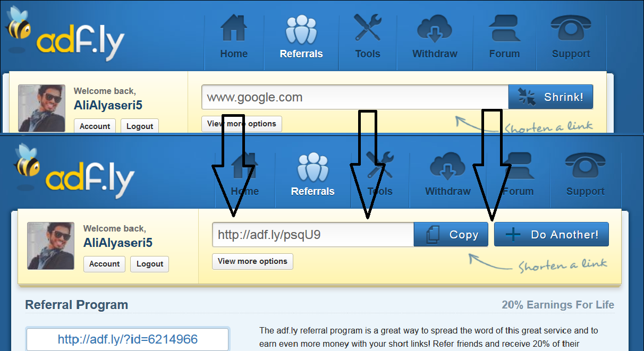Open the Tools tab in top navigation
This screenshot has width=644, height=351.
tap(368, 36)
